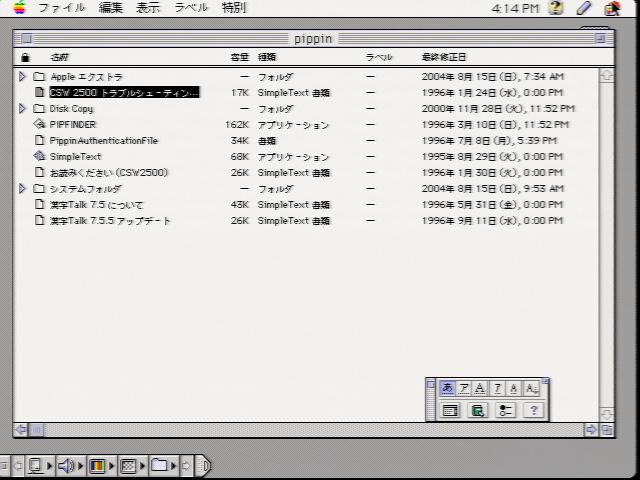Click the horizontal scroll right arrow
Image resolution: width=640 pixels, height=480 pixels.
[x=591, y=429]
